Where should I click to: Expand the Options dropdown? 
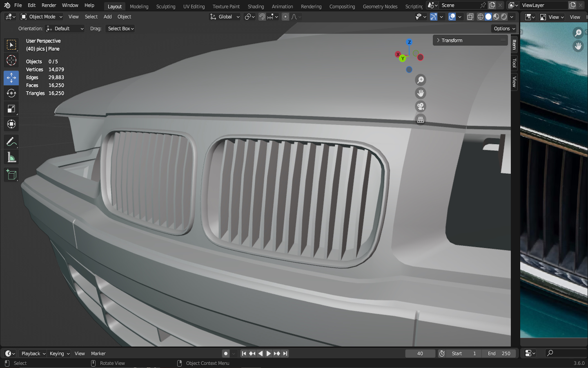pos(504,29)
